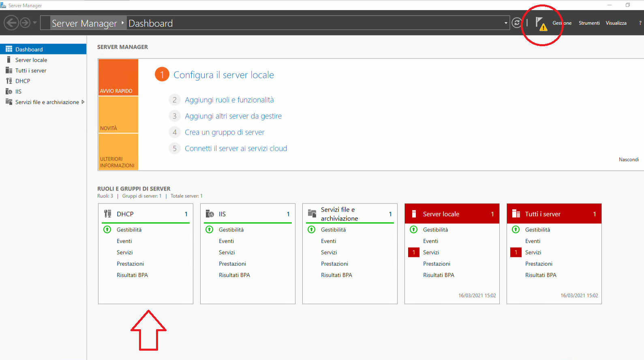Expand Servizi file e archiviazione arrow
The image size is (644, 360).
click(83, 102)
